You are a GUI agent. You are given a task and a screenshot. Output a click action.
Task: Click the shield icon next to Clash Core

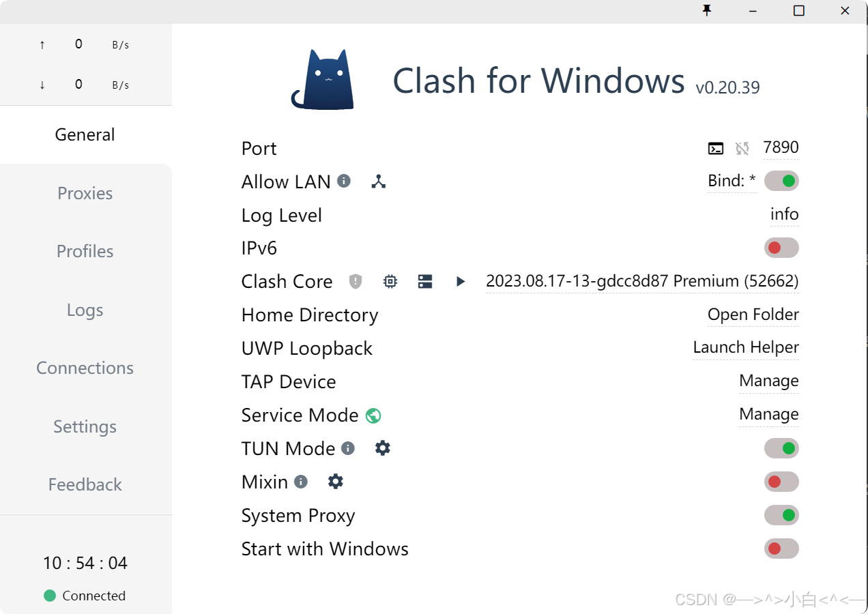click(x=355, y=281)
